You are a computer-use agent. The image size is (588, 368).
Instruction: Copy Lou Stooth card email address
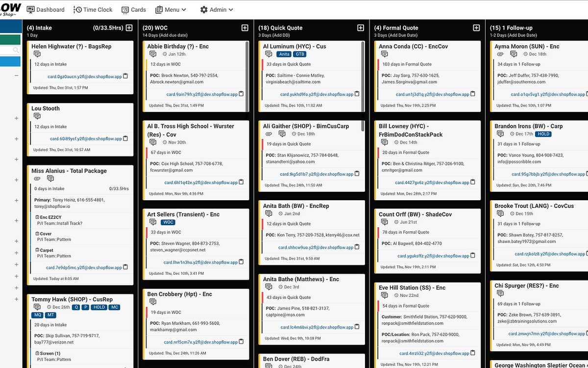[125, 138]
